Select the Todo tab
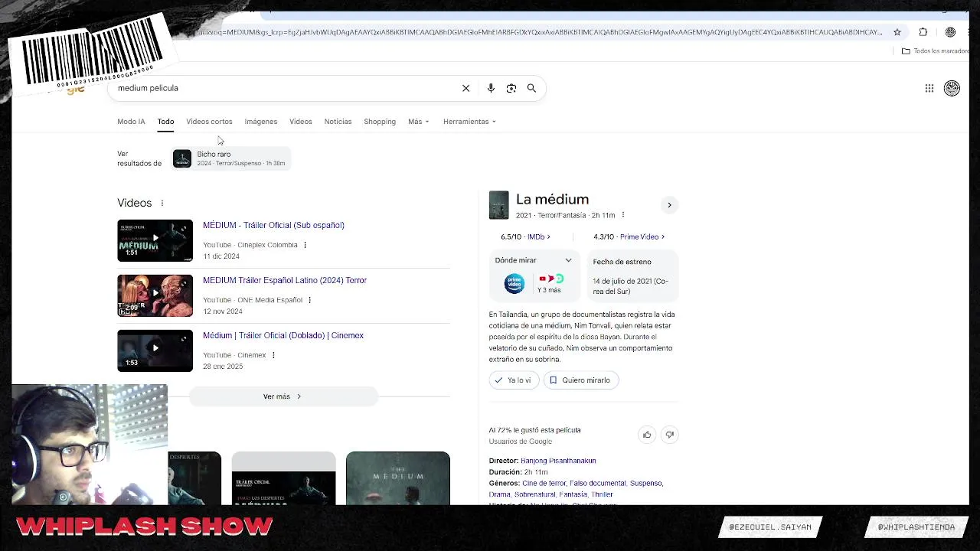980x551 pixels. pos(165,122)
